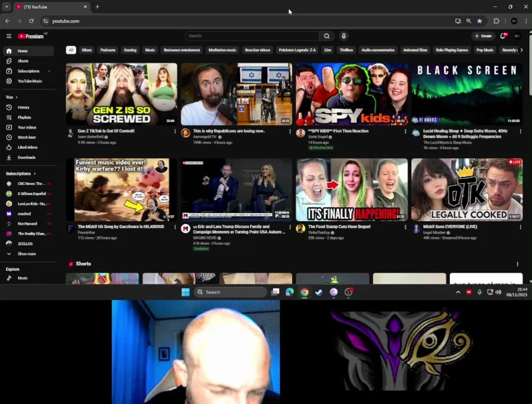Screen dimensions: 532x404
Task: Open History in the sidebar
Action: tap(29, 107)
